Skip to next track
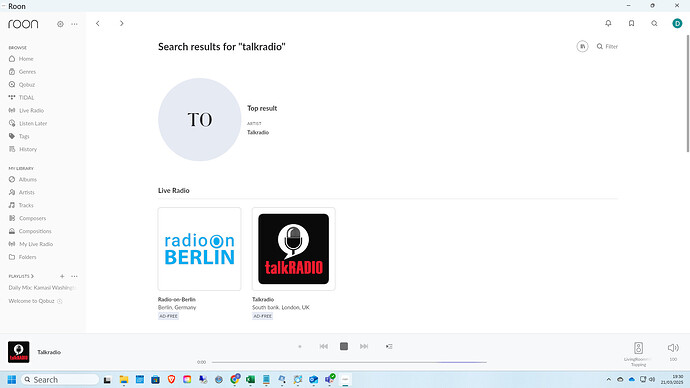Screen dimensions: 690x388 click(x=364, y=347)
